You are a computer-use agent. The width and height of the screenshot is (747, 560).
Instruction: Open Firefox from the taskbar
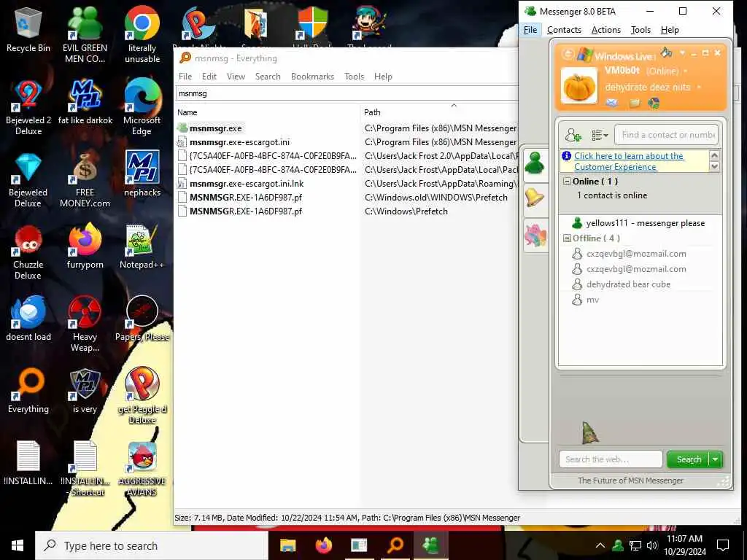(323, 545)
